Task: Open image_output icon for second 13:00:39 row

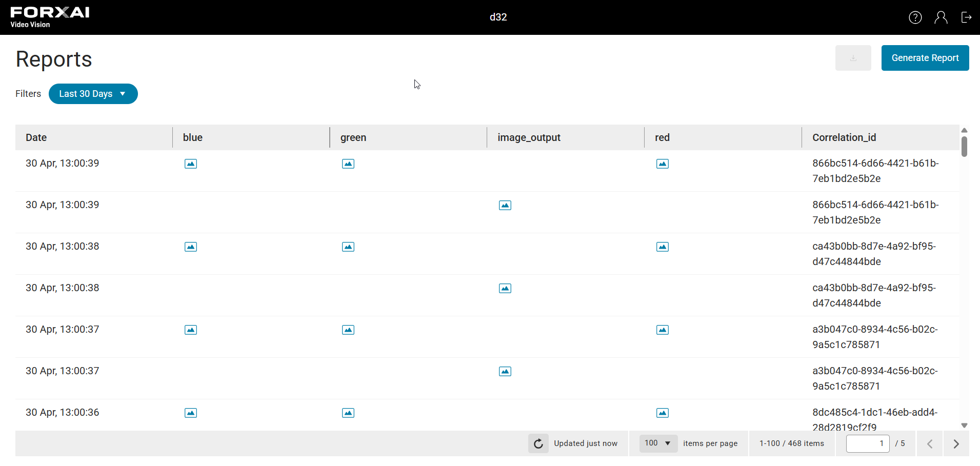Action: coord(505,206)
